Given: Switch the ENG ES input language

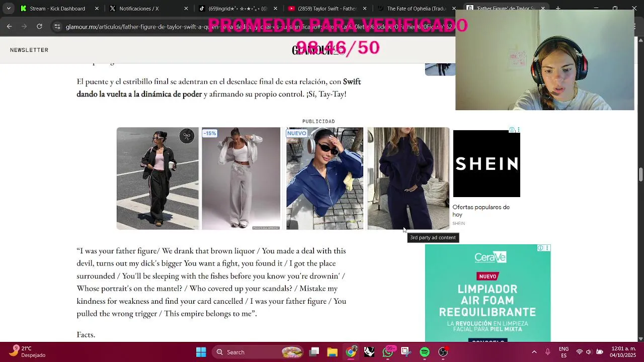Looking at the screenshot, I should [x=564, y=352].
